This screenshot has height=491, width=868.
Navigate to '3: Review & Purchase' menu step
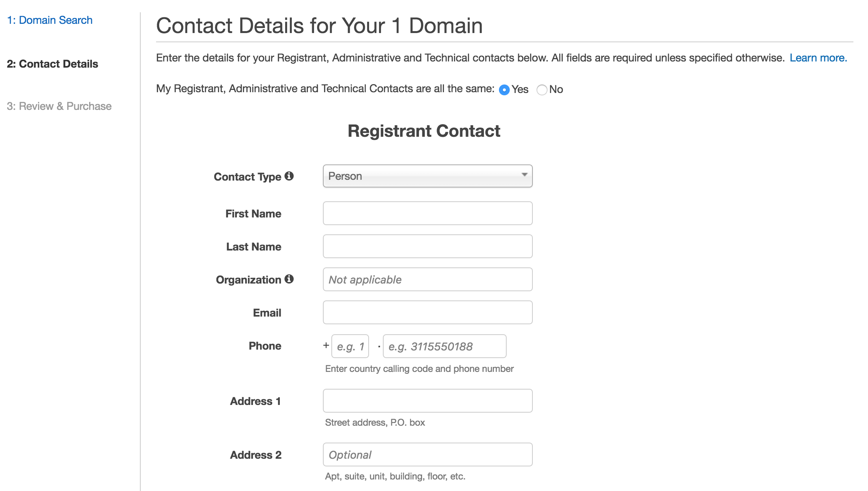pyautogui.click(x=60, y=106)
